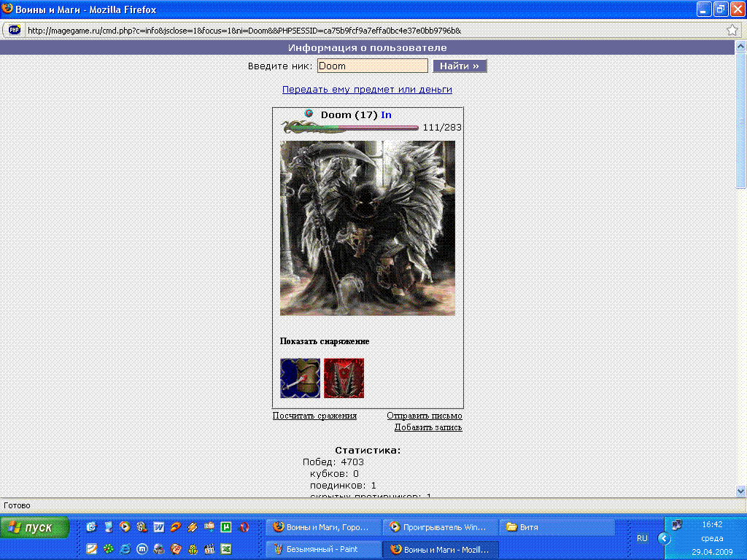The height and width of the screenshot is (560, 747).
Task: Launch Windows Media Player from quick launch
Action: (125, 526)
